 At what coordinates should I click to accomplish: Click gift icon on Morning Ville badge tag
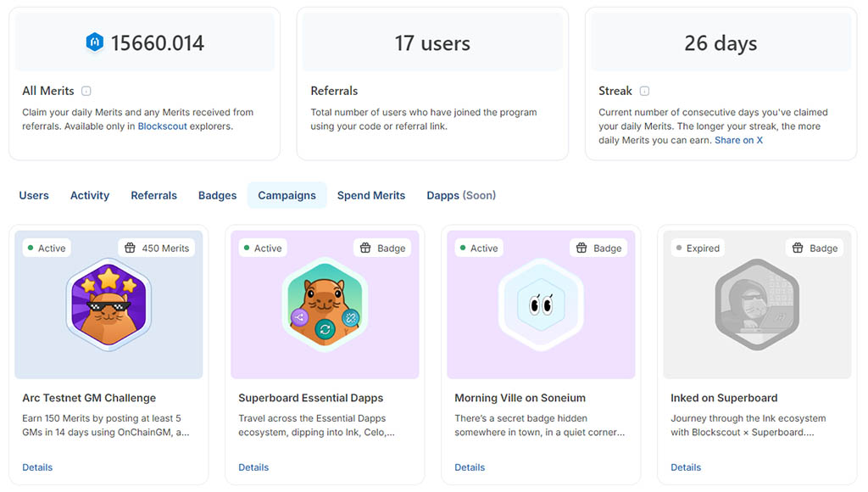coord(581,248)
